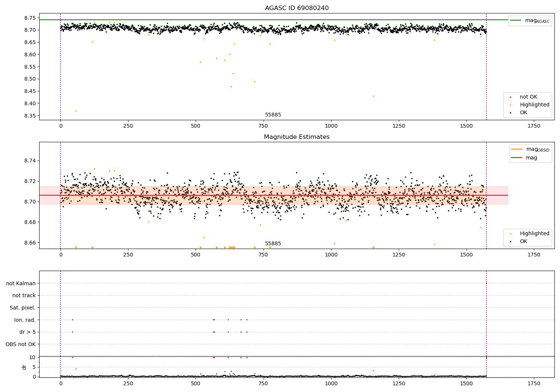The image size is (560, 392).
Task: Click the 'Magnitude Estimates' subplot title
Action: (297, 137)
